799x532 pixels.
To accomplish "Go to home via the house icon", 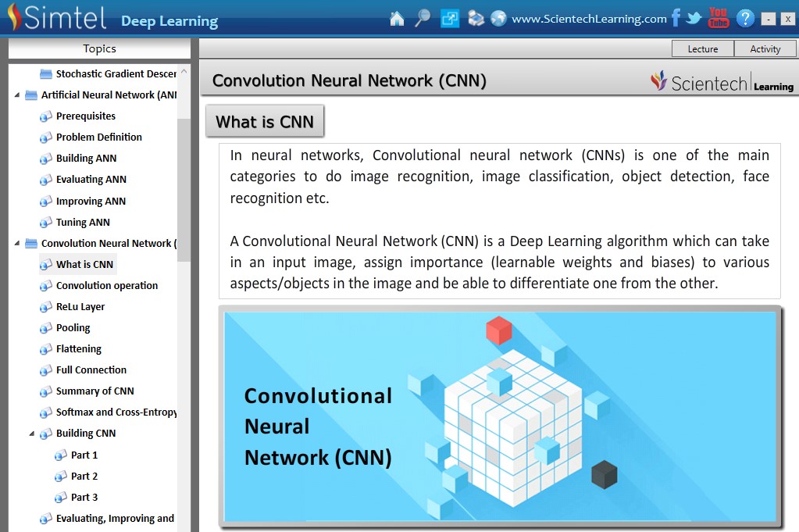I will click(x=397, y=19).
